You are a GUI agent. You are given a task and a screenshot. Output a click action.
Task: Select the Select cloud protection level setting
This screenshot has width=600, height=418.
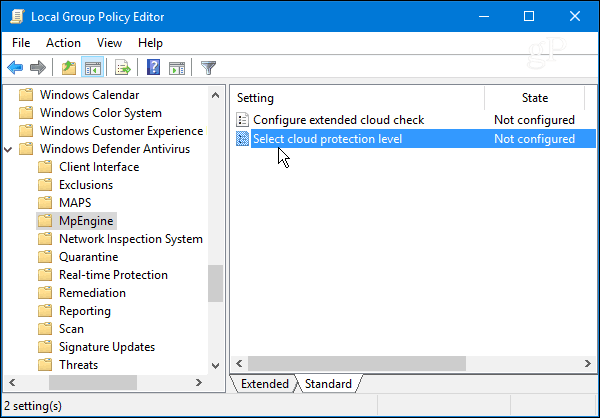pyautogui.click(x=328, y=139)
